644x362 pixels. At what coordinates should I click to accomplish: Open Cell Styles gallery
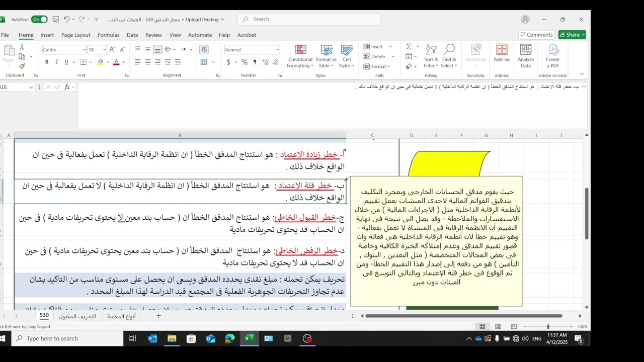[347, 56]
